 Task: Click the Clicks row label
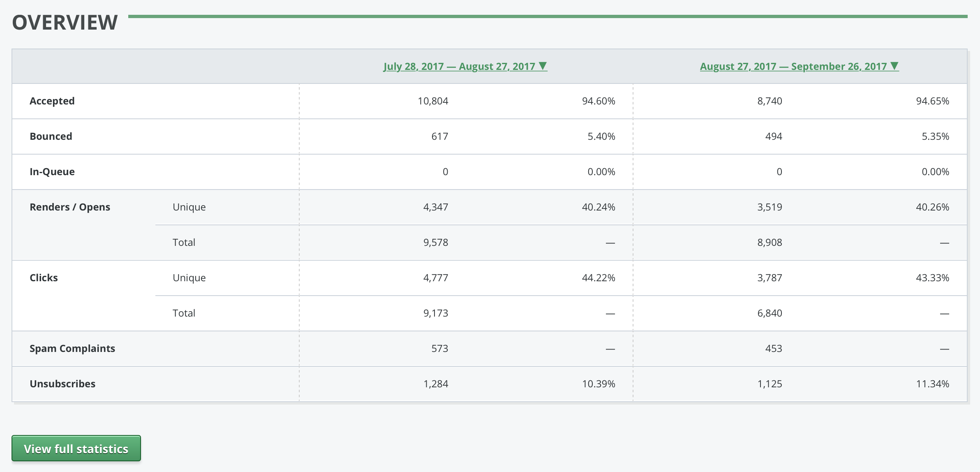click(x=44, y=278)
